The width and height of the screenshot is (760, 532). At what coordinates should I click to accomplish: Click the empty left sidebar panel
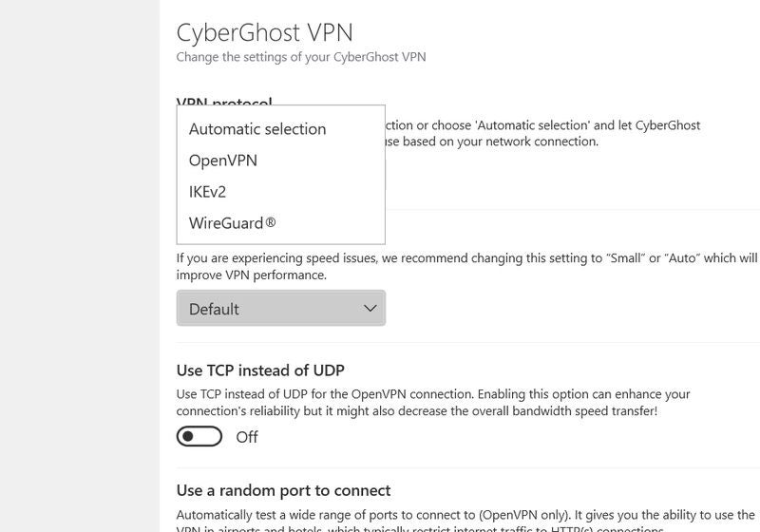tap(79, 266)
